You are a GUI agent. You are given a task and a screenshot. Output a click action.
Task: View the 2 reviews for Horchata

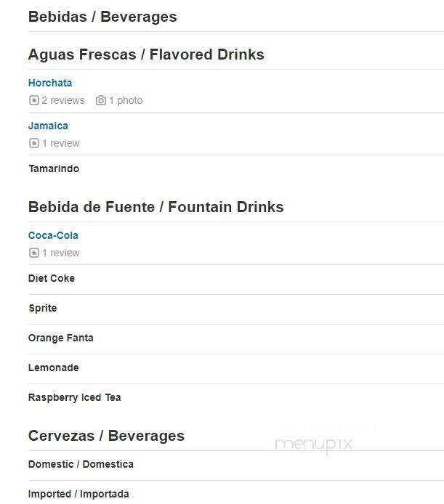[x=63, y=100]
